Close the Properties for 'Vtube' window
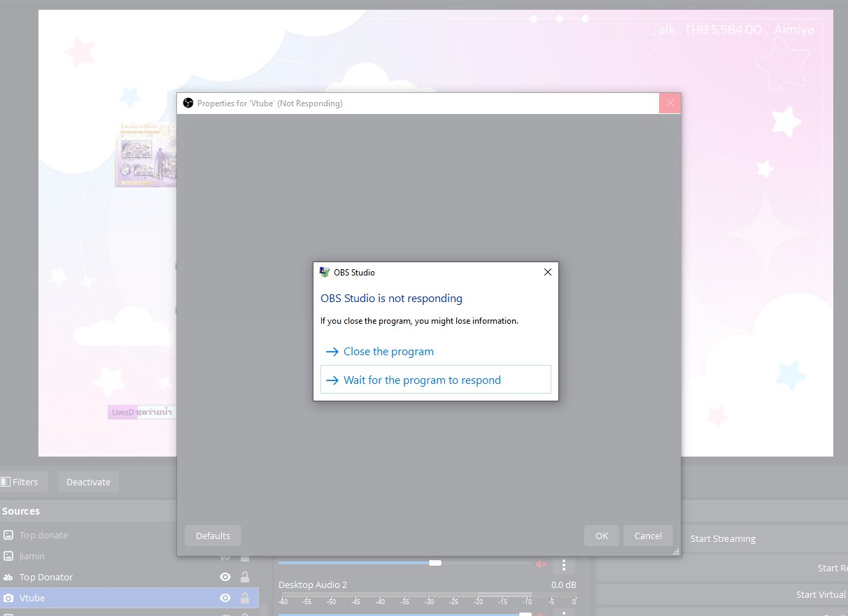This screenshot has width=848, height=616. pyautogui.click(x=670, y=103)
